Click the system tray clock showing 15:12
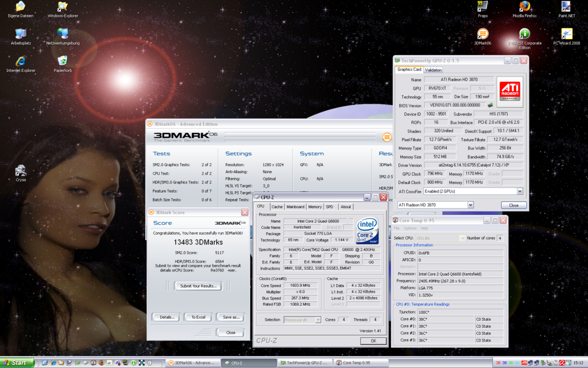This screenshot has height=368, width=588. (x=578, y=363)
